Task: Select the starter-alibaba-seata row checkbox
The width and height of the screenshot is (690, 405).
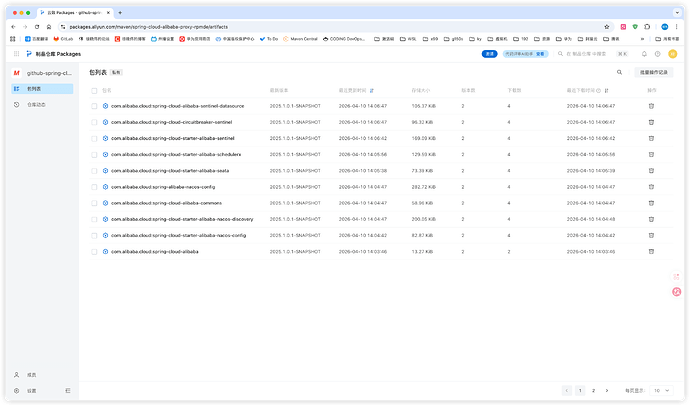Action: tap(94, 171)
